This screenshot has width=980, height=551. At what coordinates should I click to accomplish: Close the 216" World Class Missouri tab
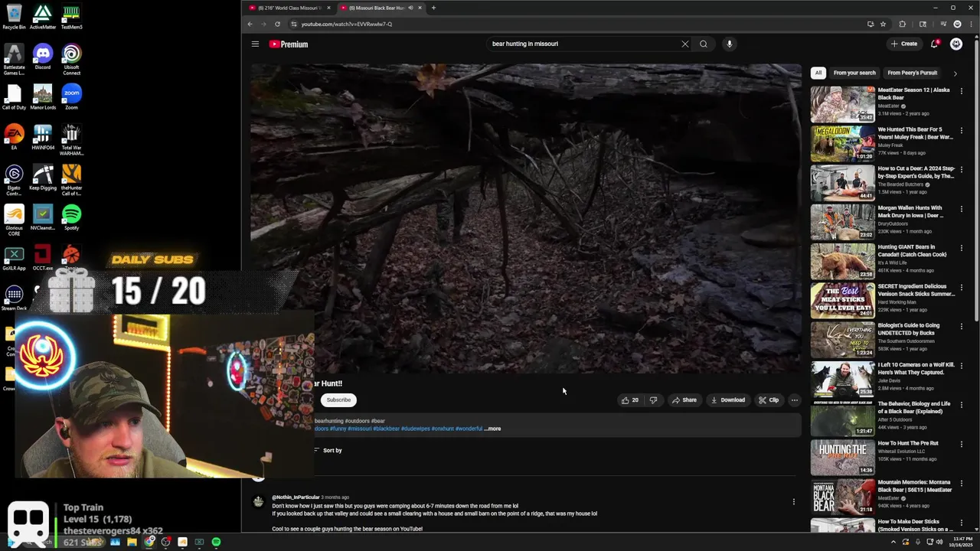pos(328,8)
